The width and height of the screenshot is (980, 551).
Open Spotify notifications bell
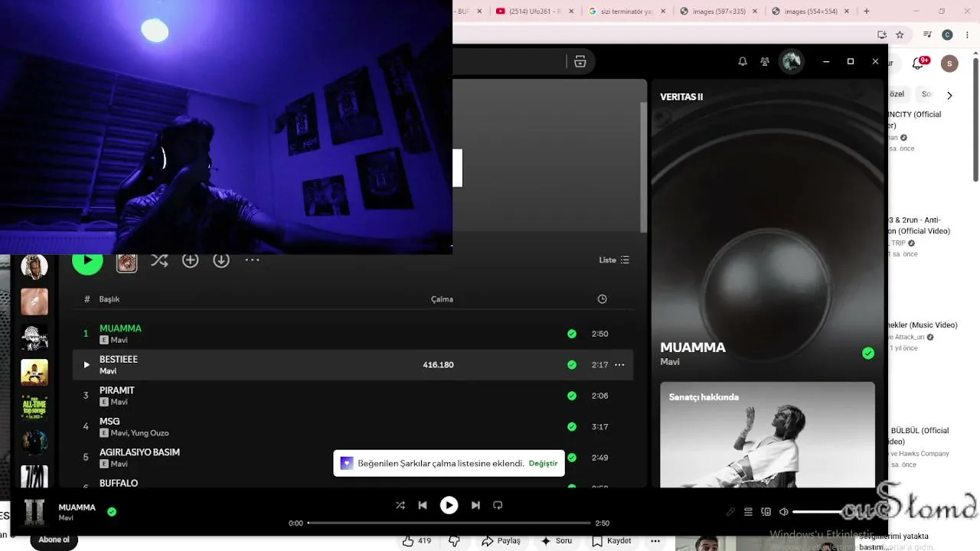click(x=743, y=61)
